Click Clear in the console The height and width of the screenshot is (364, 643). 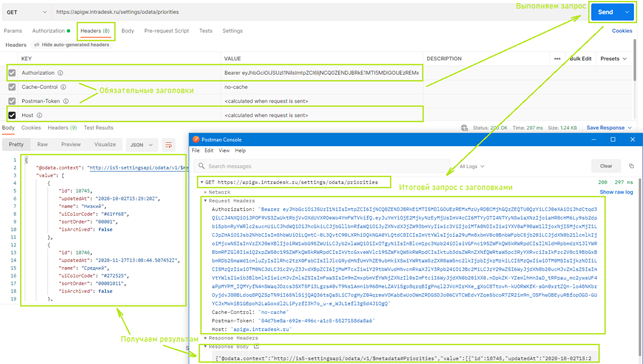point(606,166)
